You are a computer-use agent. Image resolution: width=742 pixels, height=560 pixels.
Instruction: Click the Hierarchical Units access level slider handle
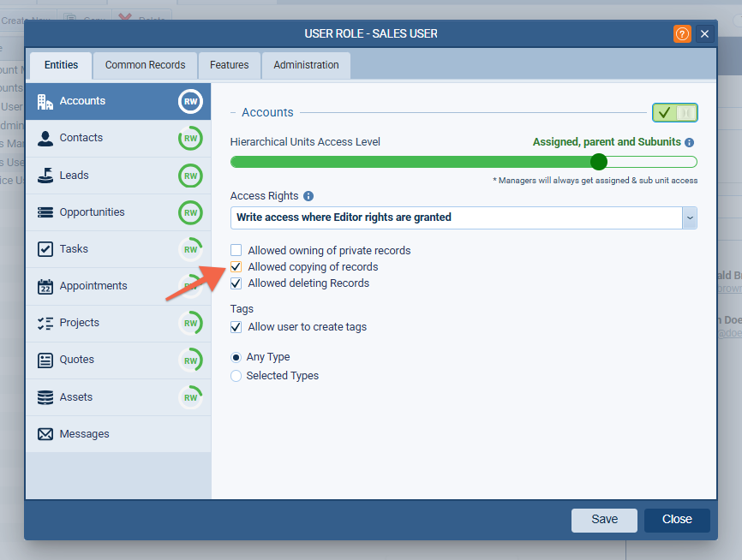tap(599, 162)
